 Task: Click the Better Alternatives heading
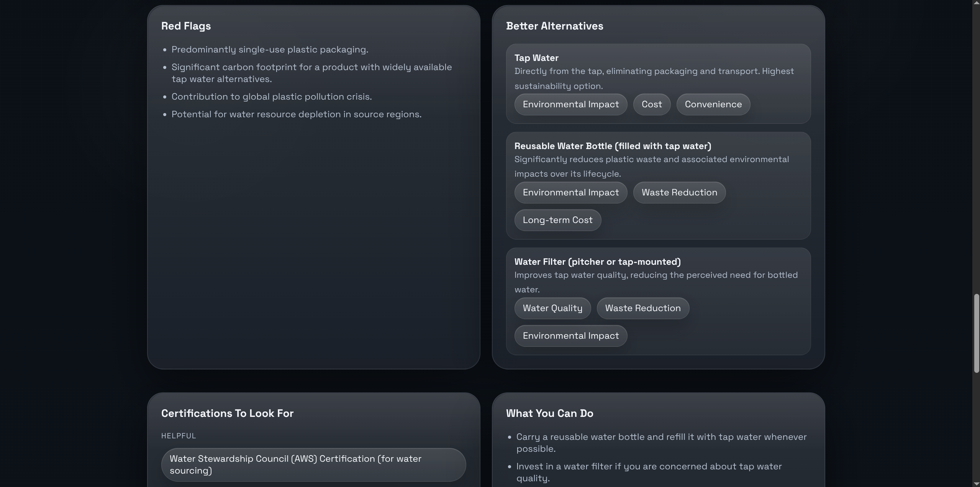554,26
